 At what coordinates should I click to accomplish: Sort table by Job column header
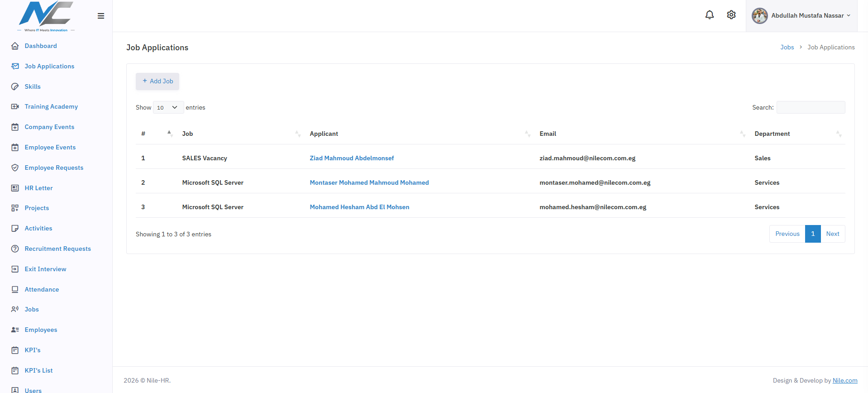[x=241, y=134]
